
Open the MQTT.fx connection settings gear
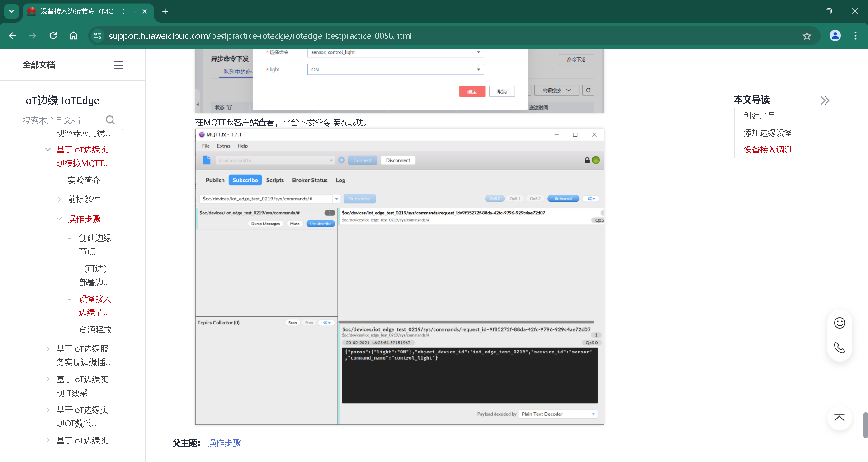(x=341, y=160)
